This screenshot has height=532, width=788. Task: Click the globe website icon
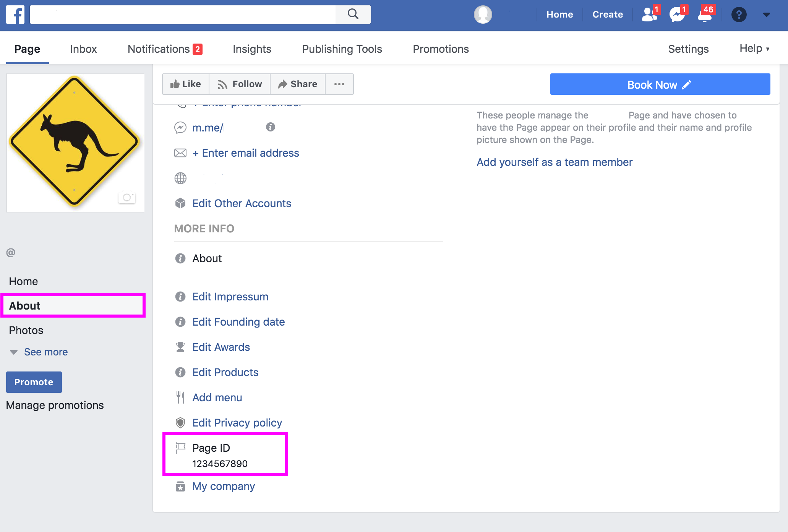pos(180,178)
